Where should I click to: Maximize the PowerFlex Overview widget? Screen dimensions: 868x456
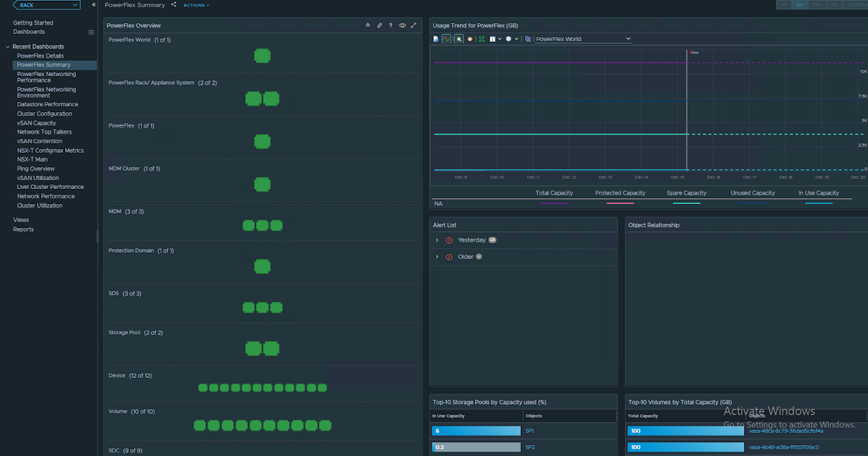click(x=414, y=25)
